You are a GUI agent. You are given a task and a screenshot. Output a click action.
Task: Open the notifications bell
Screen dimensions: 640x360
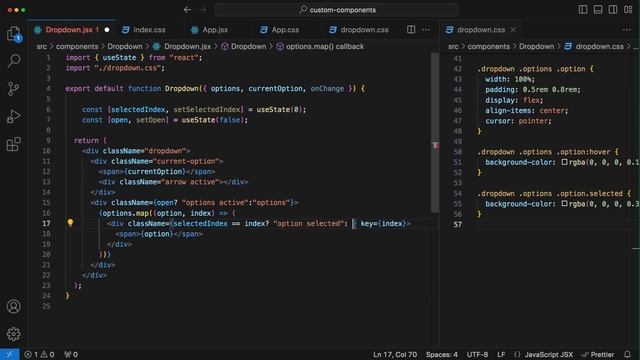click(x=627, y=354)
